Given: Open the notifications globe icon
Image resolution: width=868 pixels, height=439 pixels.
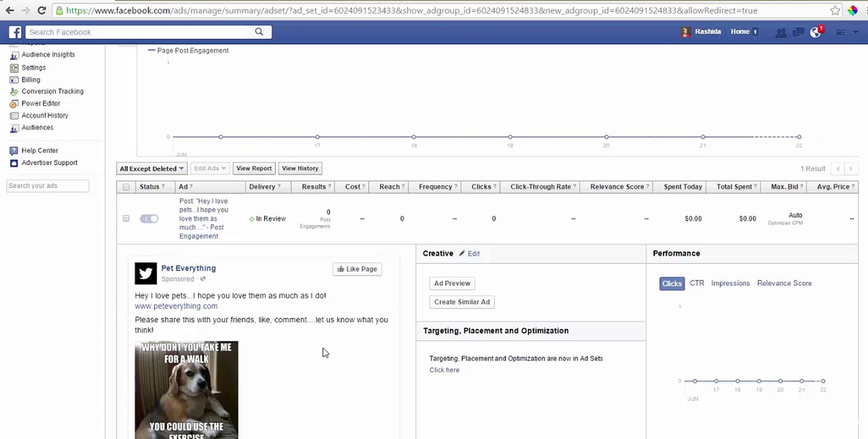Looking at the screenshot, I should (816, 32).
